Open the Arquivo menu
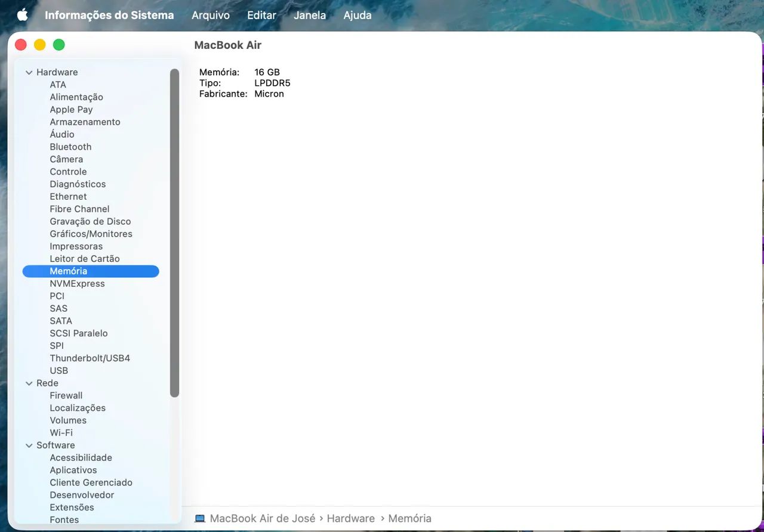764x532 pixels. [211, 15]
